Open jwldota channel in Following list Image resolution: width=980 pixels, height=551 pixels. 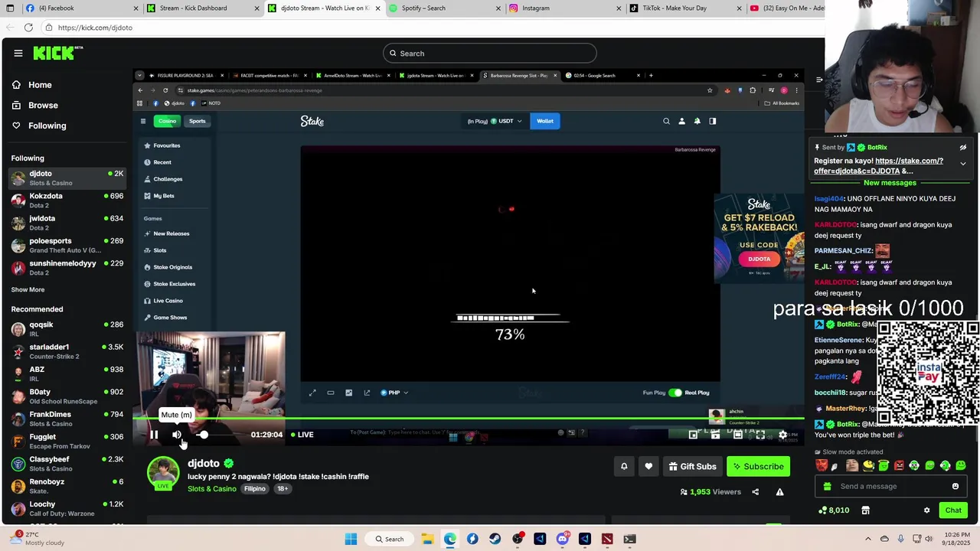67,223
